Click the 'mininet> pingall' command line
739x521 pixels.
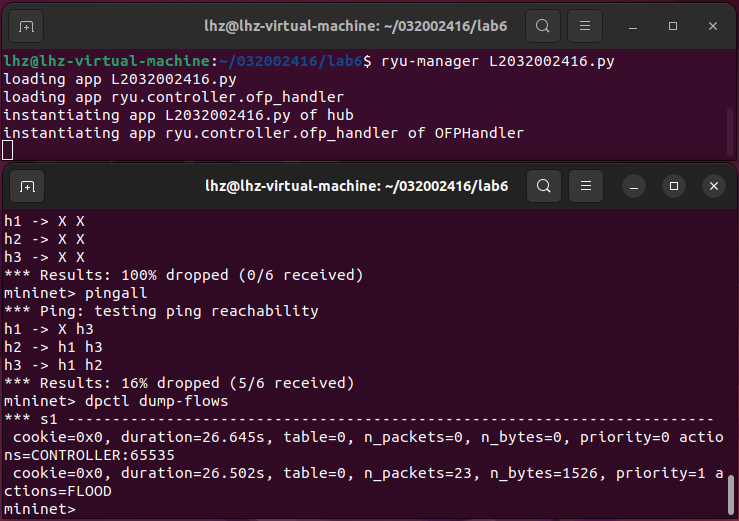pyautogui.click(x=75, y=293)
